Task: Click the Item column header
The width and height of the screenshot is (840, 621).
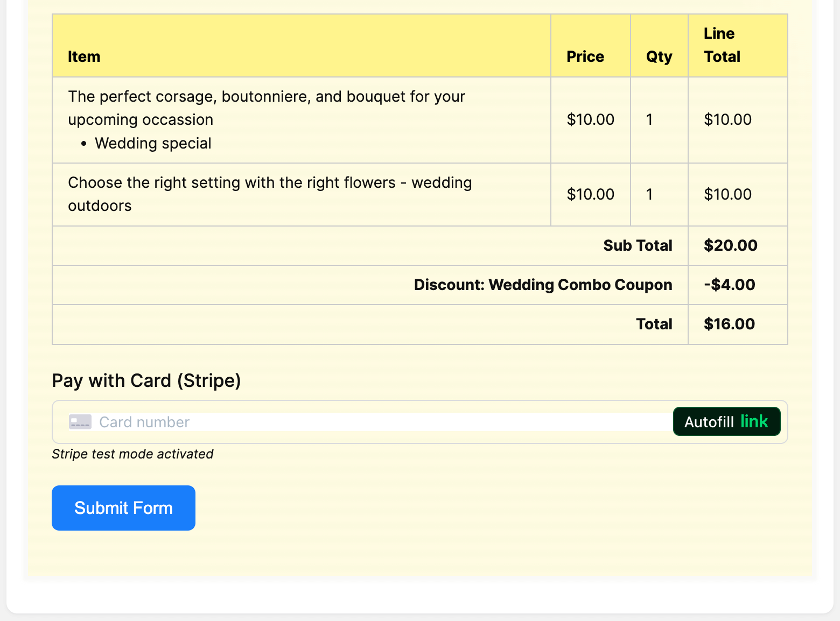Action: pos(84,56)
